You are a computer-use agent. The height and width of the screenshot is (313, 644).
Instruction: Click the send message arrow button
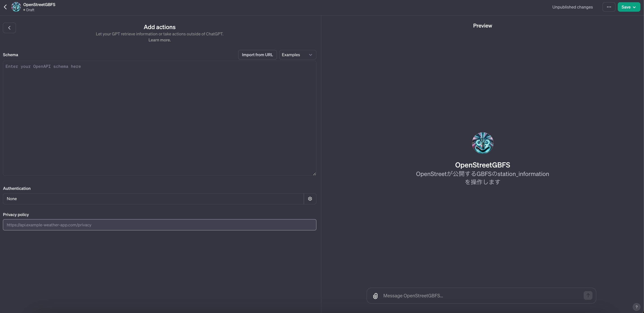coord(588,296)
